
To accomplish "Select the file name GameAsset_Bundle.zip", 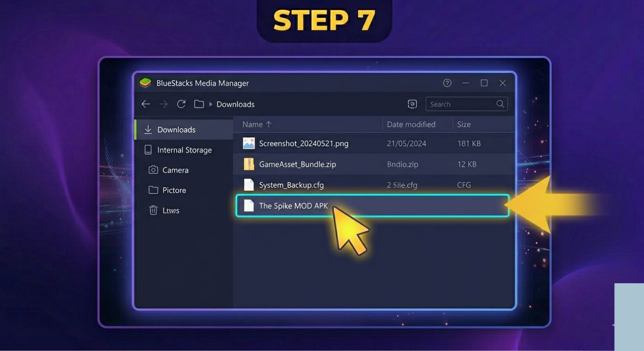I will pyautogui.click(x=297, y=164).
